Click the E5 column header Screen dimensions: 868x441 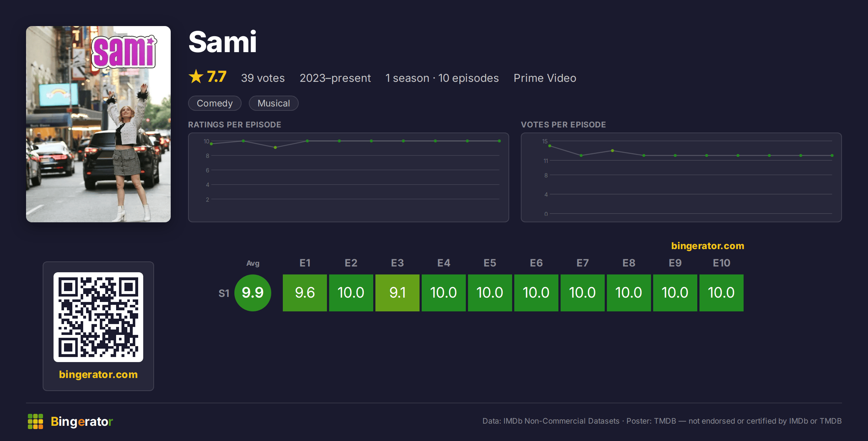[490, 263]
